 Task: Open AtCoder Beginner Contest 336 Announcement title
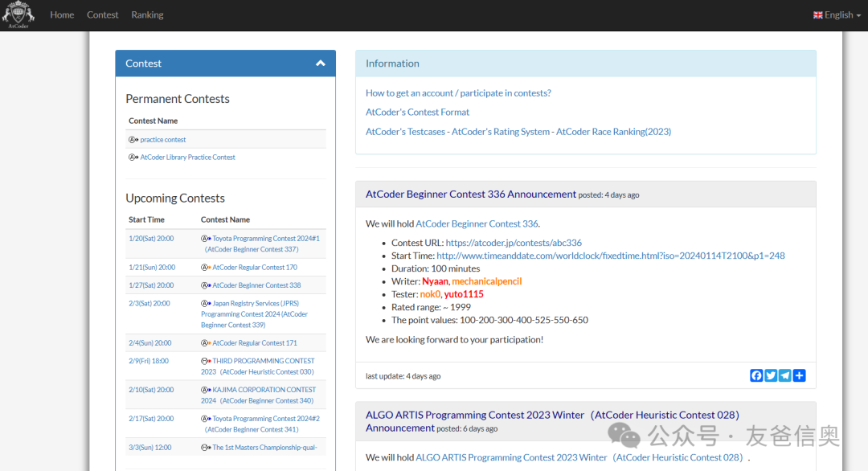click(x=470, y=195)
